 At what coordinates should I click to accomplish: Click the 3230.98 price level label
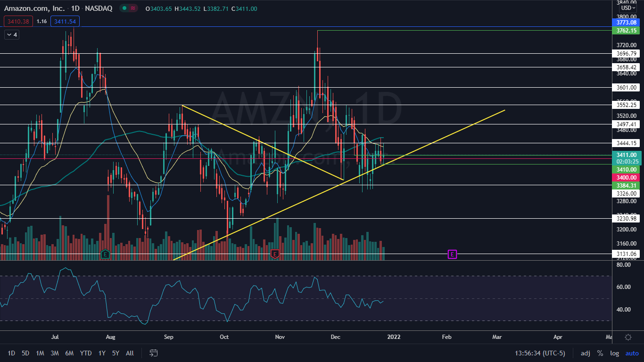(626, 219)
